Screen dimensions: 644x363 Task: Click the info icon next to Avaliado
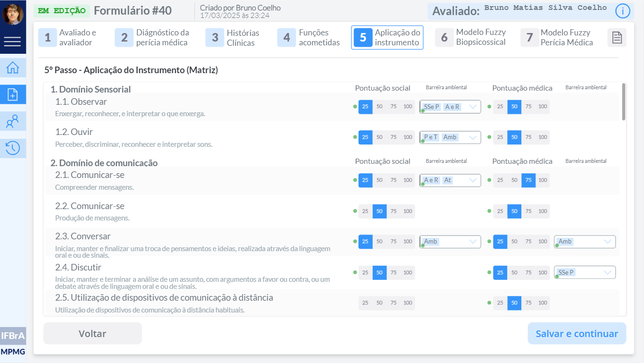pos(623,11)
